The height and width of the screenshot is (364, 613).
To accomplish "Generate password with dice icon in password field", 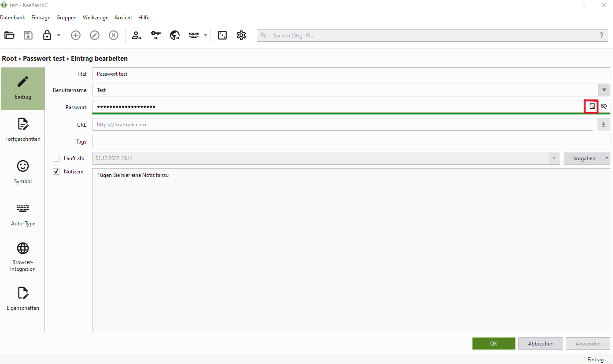I will coord(592,107).
